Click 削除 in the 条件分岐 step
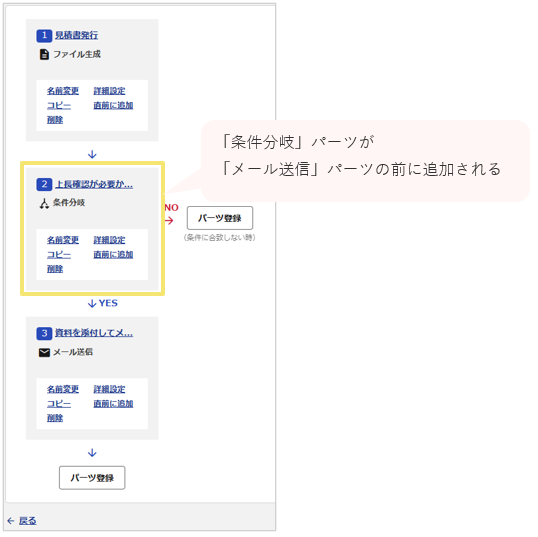 click(55, 269)
